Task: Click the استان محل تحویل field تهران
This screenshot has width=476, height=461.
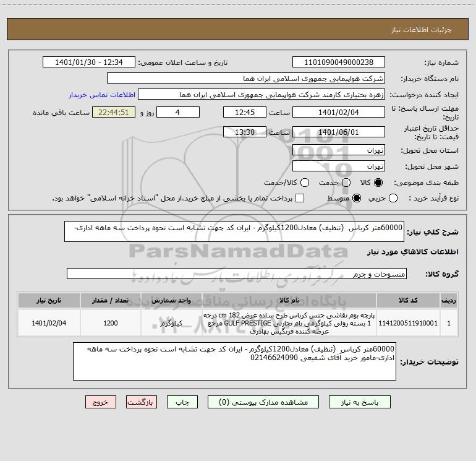Action: click(339, 150)
